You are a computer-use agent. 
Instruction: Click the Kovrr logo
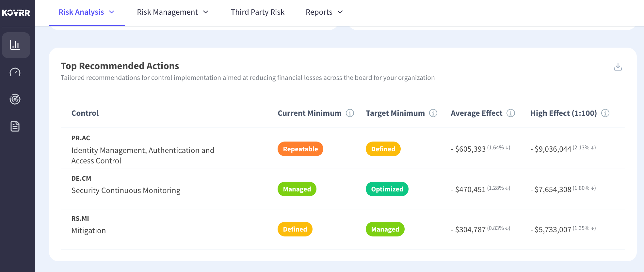pyautogui.click(x=16, y=13)
